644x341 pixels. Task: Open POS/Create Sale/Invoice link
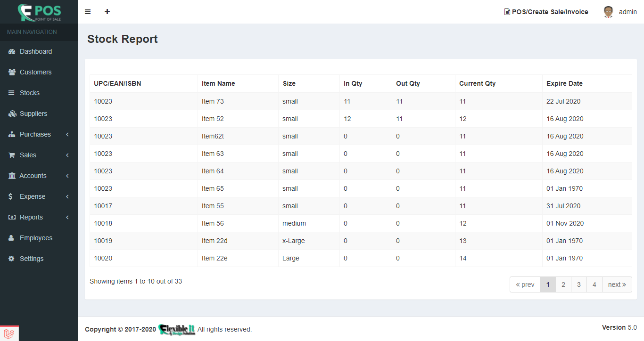pyautogui.click(x=546, y=12)
